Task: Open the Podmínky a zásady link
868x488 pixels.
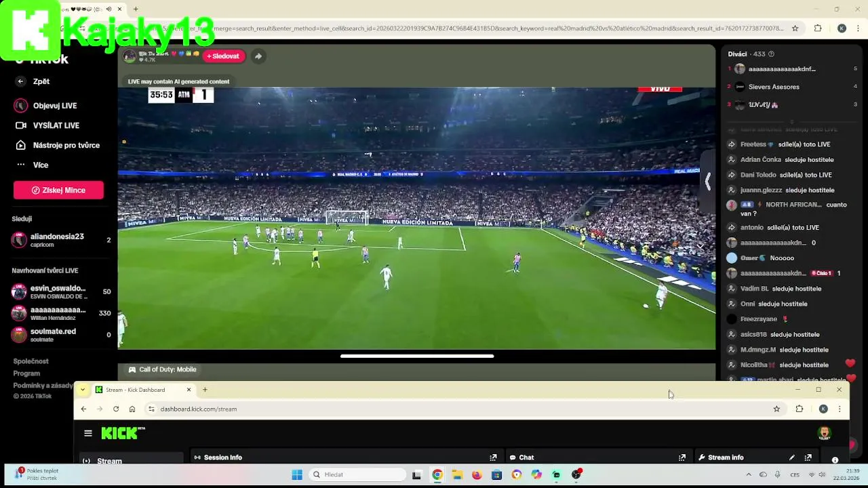Action: pyautogui.click(x=43, y=386)
